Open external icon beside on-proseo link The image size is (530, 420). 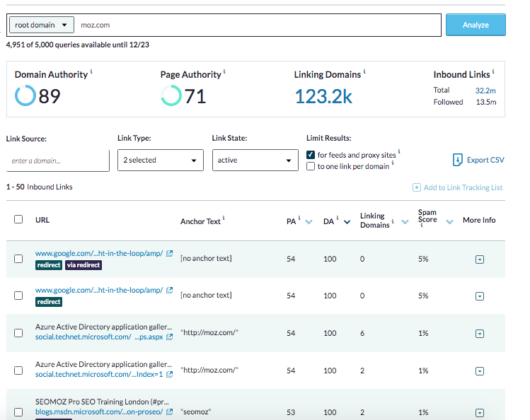[169, 412]
